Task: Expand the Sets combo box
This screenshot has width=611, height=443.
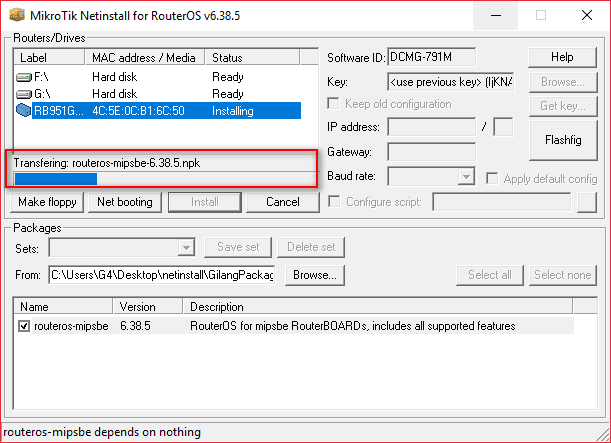Action: (x=186, y=247)
